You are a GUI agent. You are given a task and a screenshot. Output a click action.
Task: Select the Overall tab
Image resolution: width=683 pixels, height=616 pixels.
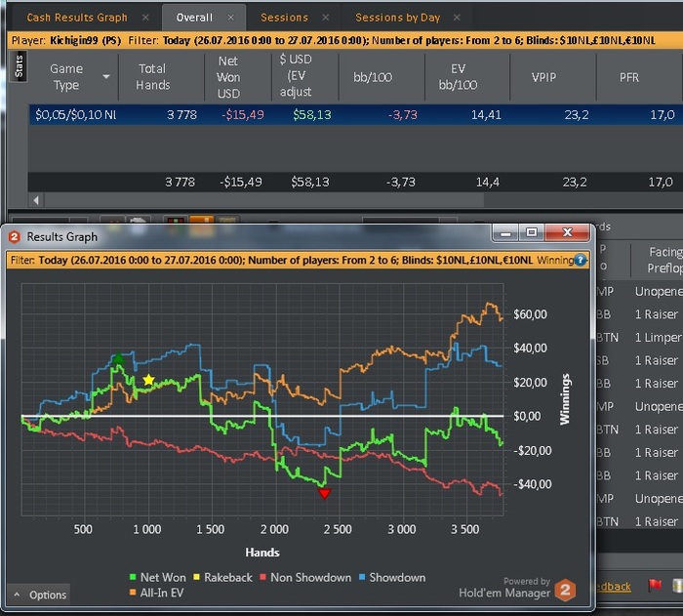tap(194, 18)
